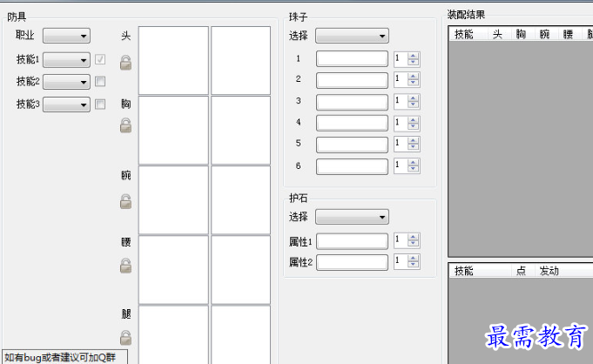Decrease the 属性2 value spinner
This screenshot has width=593, height=364.
(x=413, y=265)
